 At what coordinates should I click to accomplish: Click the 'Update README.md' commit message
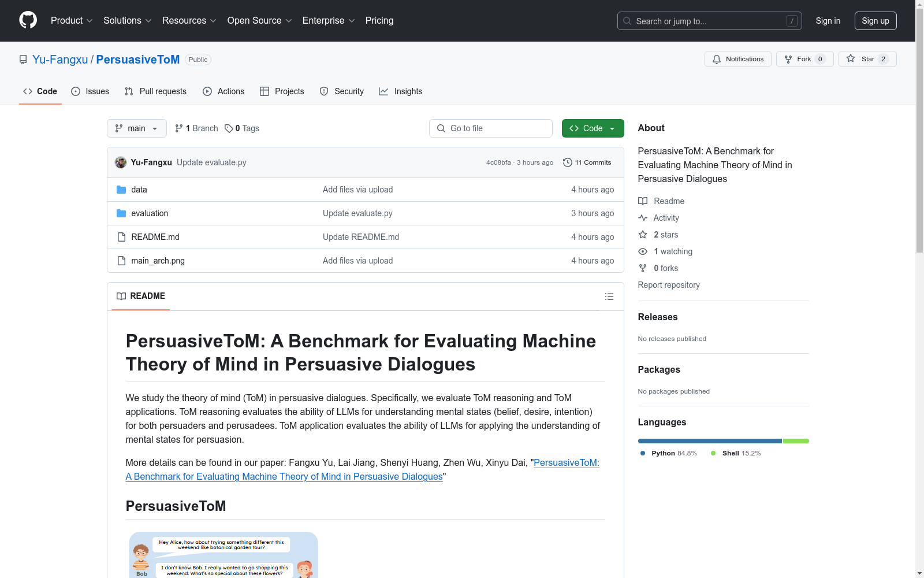(x=361, y=237)
